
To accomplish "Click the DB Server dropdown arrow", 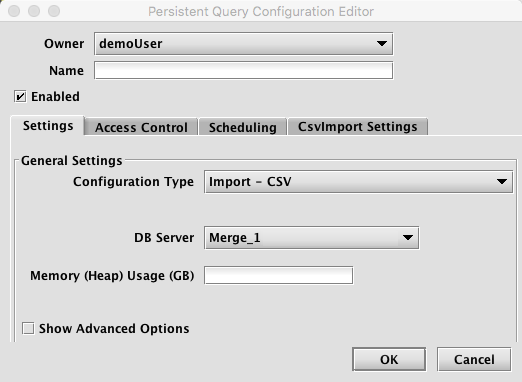I will [408, 238].
